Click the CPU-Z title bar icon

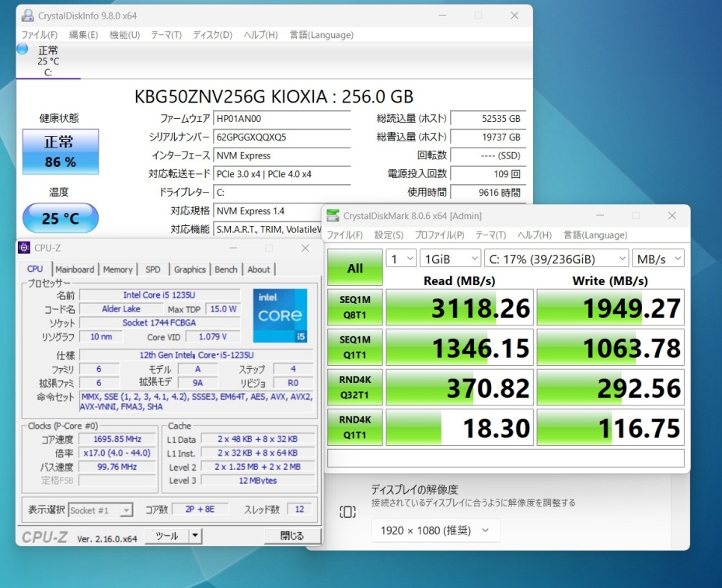[x=23, y=249]
